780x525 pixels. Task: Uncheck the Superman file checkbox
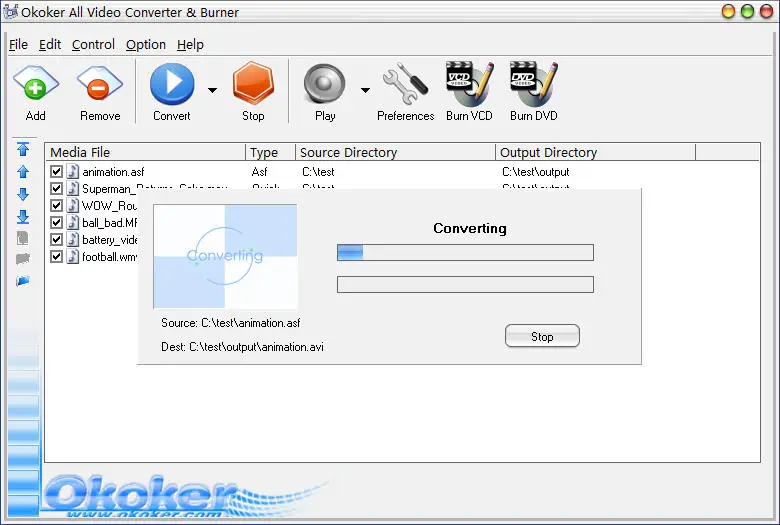56,189
